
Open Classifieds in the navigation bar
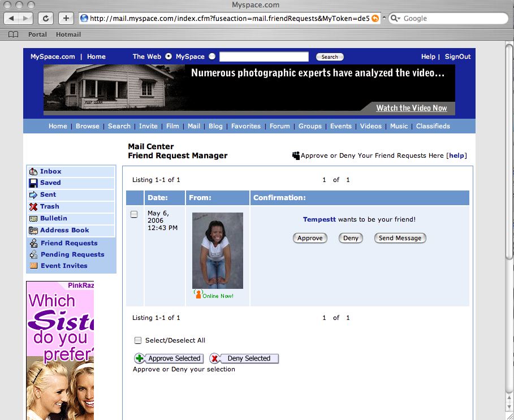[x=433, y=126]
